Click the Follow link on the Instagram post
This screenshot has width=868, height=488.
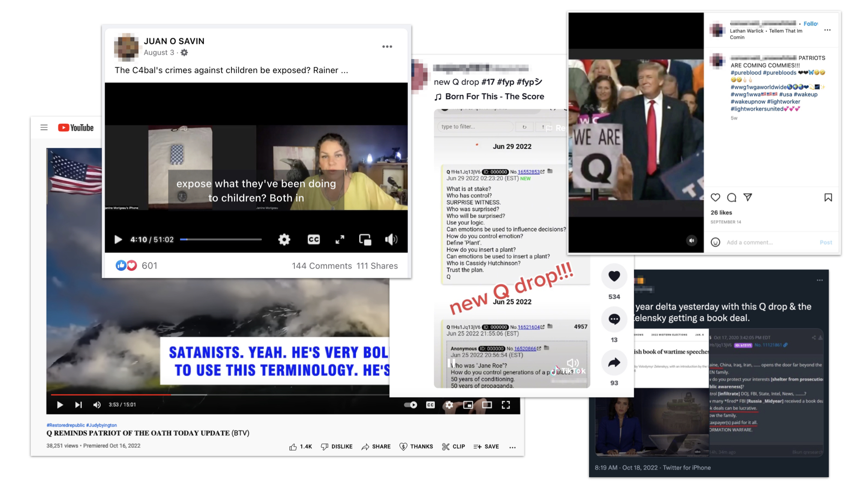[811, 23]
